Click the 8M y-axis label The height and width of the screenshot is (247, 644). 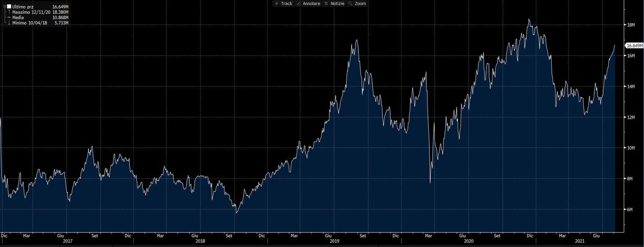click(630, 179)
